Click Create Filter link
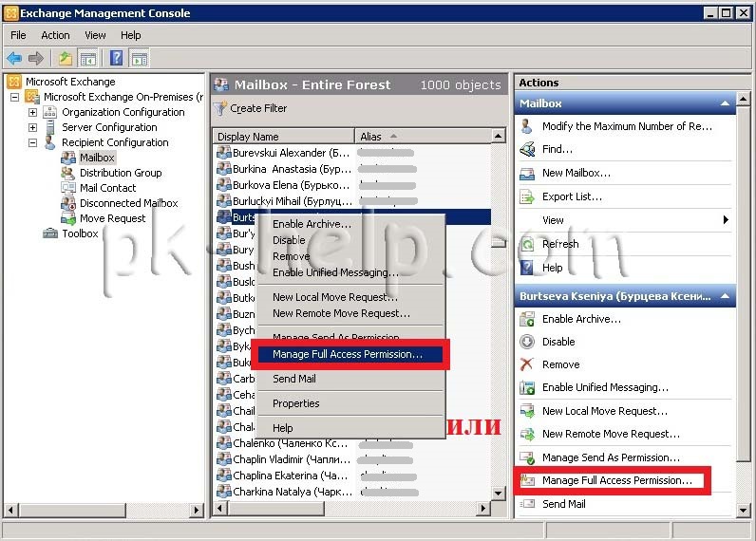This screenshot has width=756, height=541. (258, 108)
